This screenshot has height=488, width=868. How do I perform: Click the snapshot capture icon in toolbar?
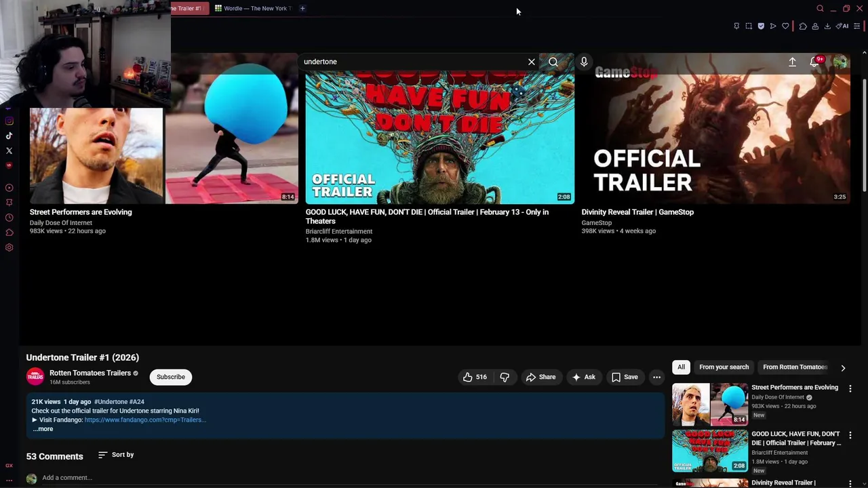(749, 26)
